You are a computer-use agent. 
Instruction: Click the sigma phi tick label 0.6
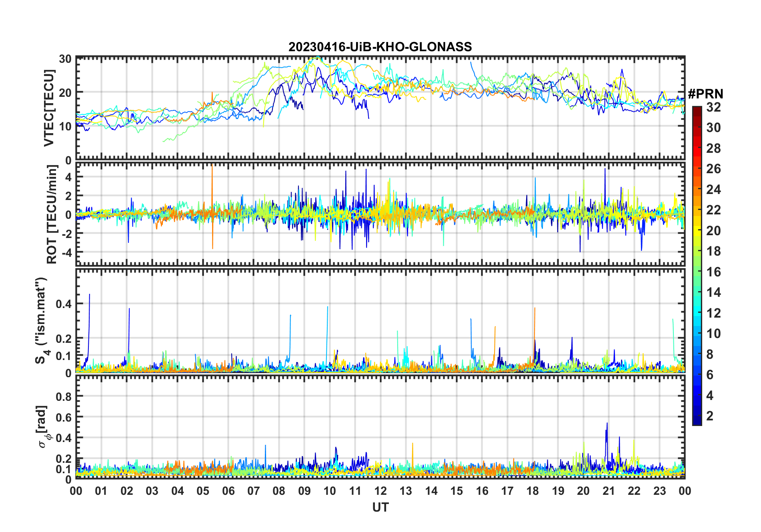64,418
